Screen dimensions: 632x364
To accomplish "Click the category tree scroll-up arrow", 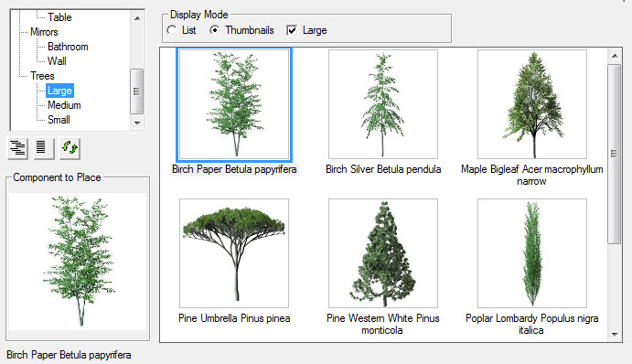I will (137, 18).
